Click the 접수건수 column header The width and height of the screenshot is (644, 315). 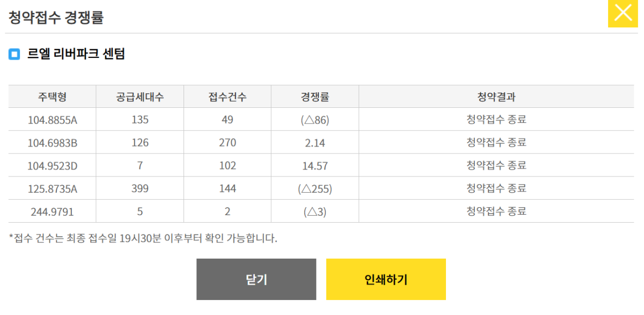(228, 97)
